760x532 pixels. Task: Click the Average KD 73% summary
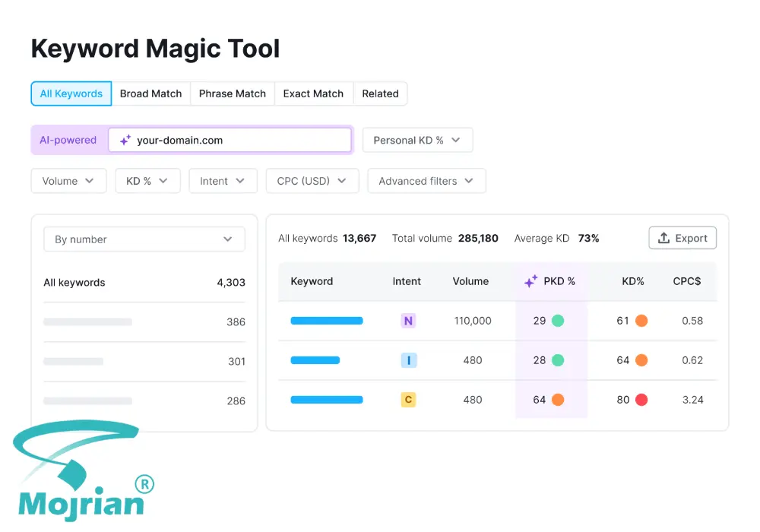click(556, 239)
